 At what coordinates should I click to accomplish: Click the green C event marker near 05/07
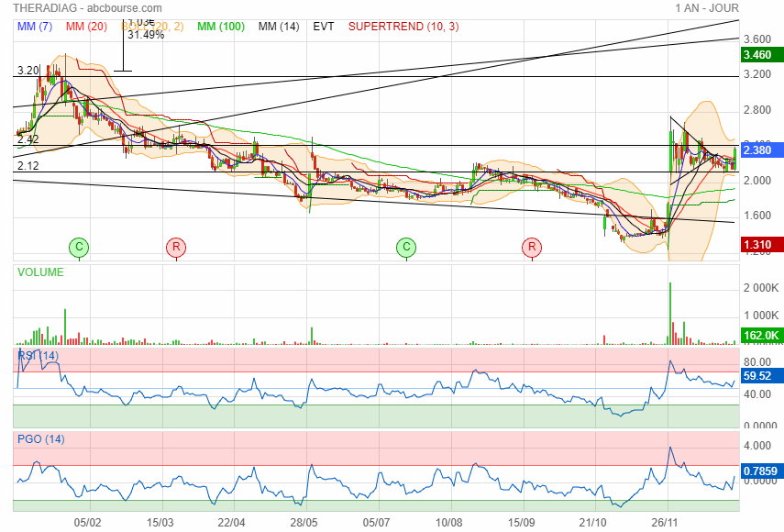[x=406, y=247]
